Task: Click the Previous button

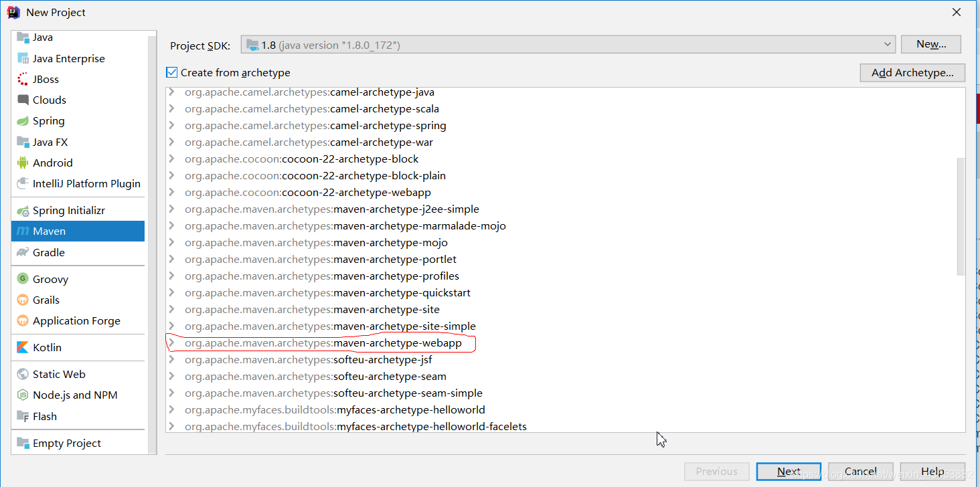Action: pos(716,471)
